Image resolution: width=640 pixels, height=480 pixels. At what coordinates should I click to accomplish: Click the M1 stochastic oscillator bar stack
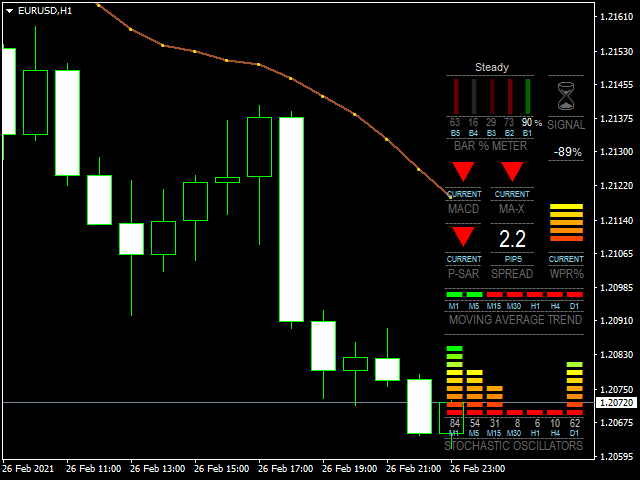454,380
